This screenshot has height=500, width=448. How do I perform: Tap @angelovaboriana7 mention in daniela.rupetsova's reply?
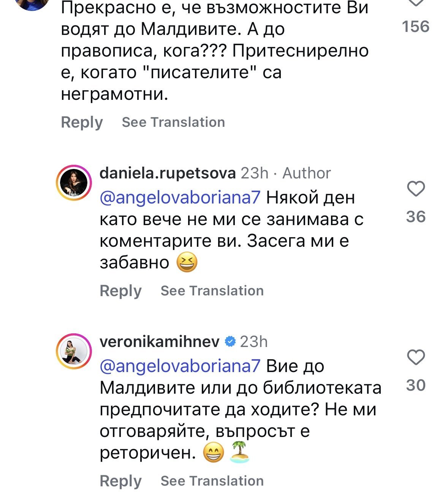180,198
